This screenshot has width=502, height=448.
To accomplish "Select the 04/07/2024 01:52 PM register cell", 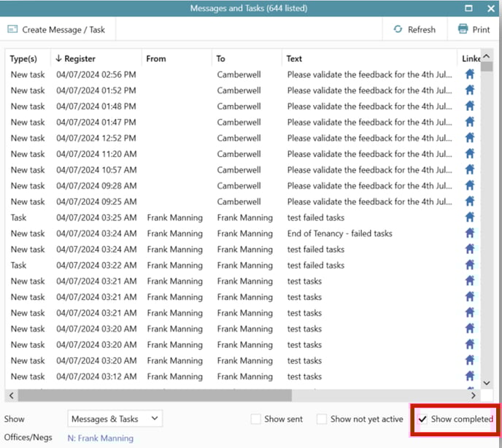I will [96, 90].
